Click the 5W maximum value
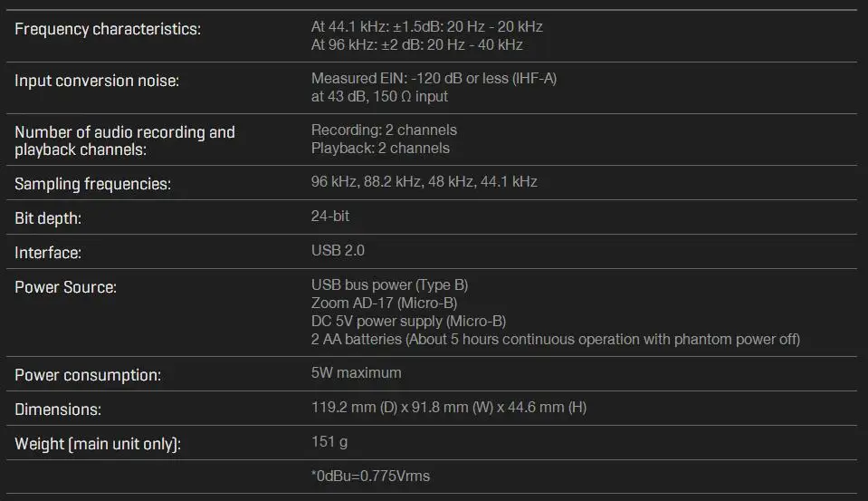Image resolution: width=868 pixels, height=501 pixels. point(356,373)
